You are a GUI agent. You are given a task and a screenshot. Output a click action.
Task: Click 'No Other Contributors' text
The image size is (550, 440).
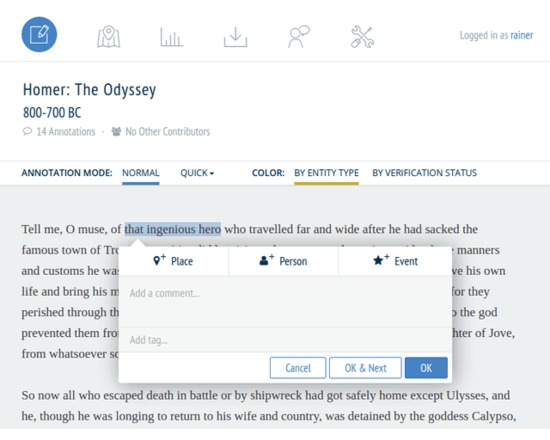tap(168, 132)
